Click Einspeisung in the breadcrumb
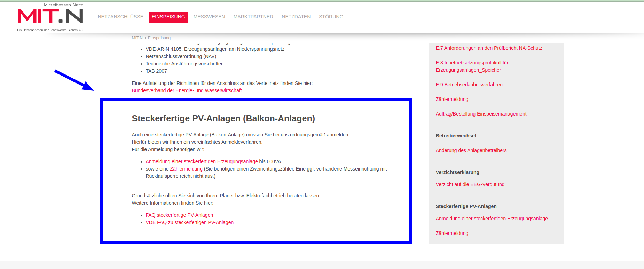The image size is (644, 269). pyautogui.click(x=159, y=38)
